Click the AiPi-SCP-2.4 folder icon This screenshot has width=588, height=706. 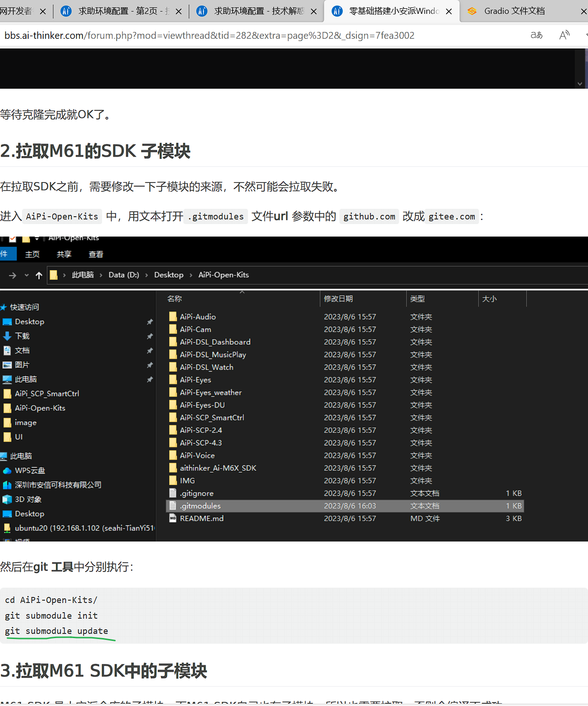pos(173,430)
